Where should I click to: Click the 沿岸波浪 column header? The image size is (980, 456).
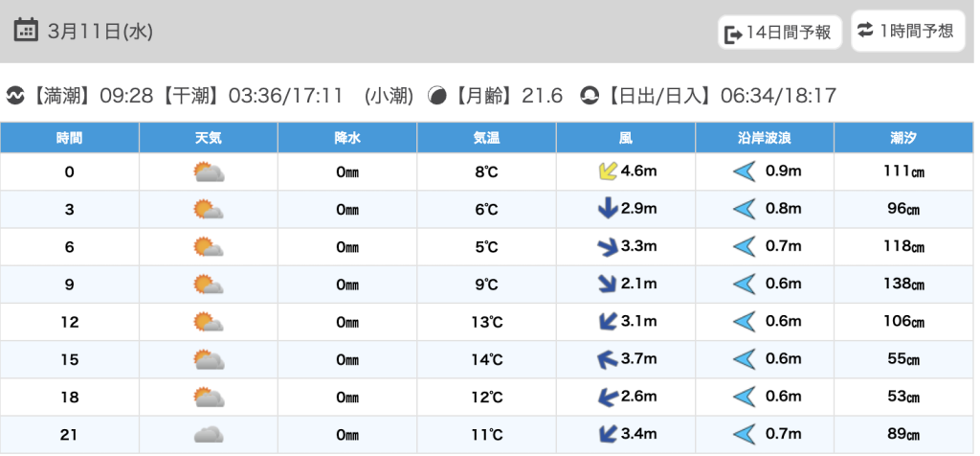(x=764, y=138)
